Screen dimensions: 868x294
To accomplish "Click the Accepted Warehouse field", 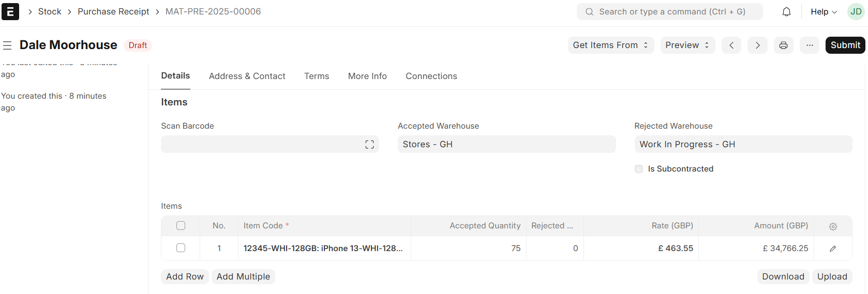I will point(506,145).
